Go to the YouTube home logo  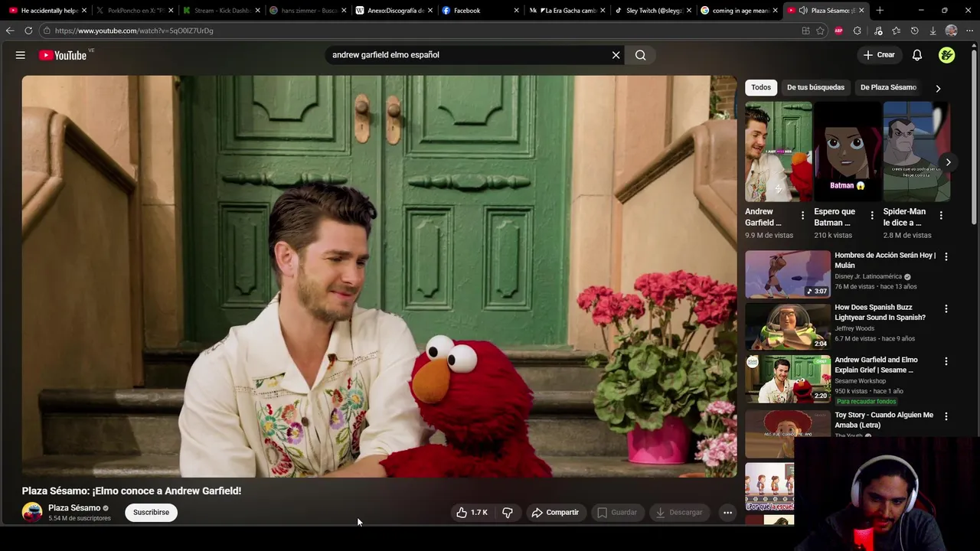(x=63, y=55)
